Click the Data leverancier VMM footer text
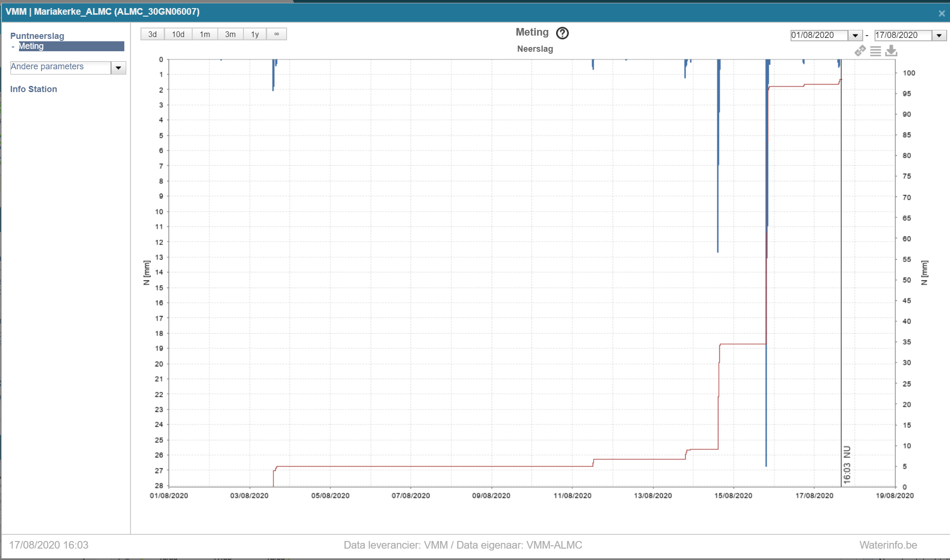The image size is (950, 560). click(x=463, y=545)
